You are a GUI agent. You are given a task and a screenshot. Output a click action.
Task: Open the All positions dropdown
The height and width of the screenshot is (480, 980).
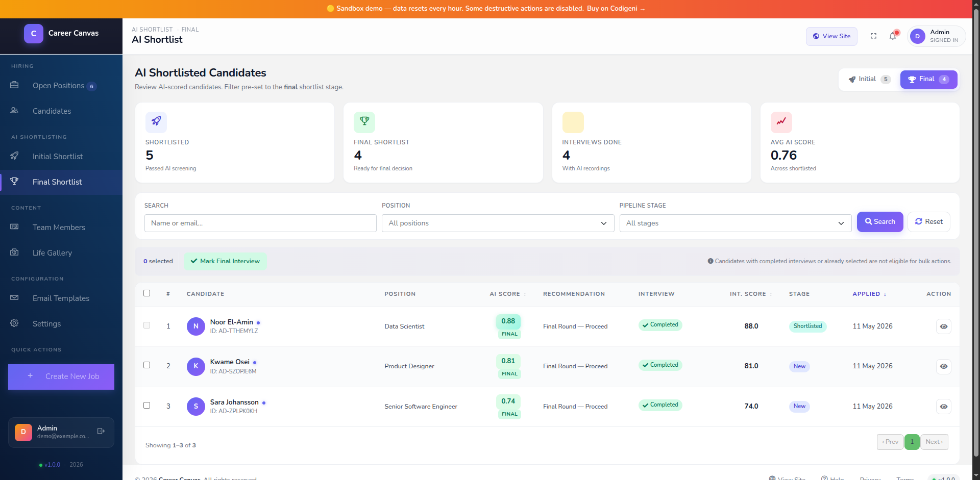coord(498,223)
